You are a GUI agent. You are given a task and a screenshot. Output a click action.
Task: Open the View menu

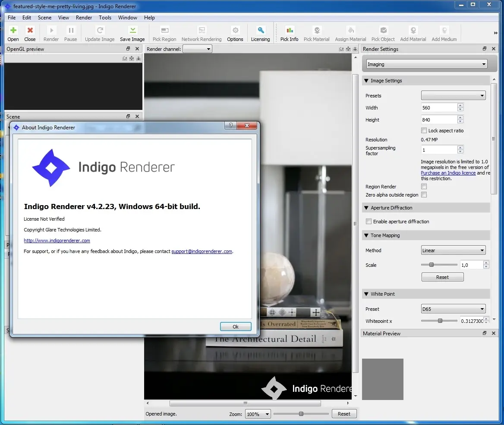63,17
